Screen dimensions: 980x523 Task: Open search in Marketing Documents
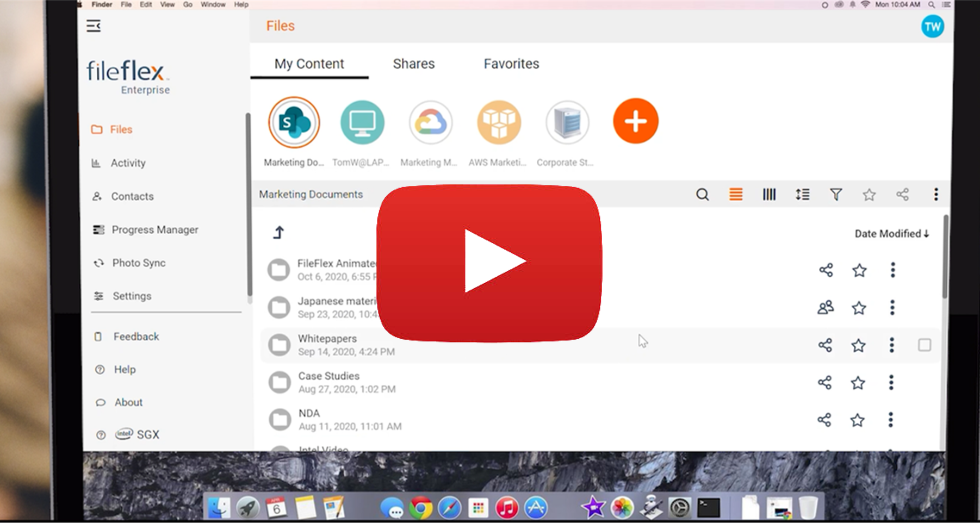[702, 194]
